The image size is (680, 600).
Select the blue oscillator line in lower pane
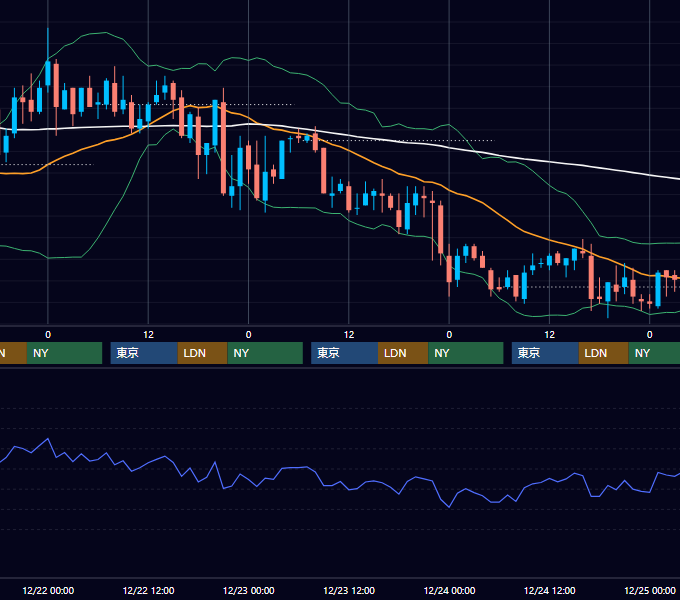[349, 489]
